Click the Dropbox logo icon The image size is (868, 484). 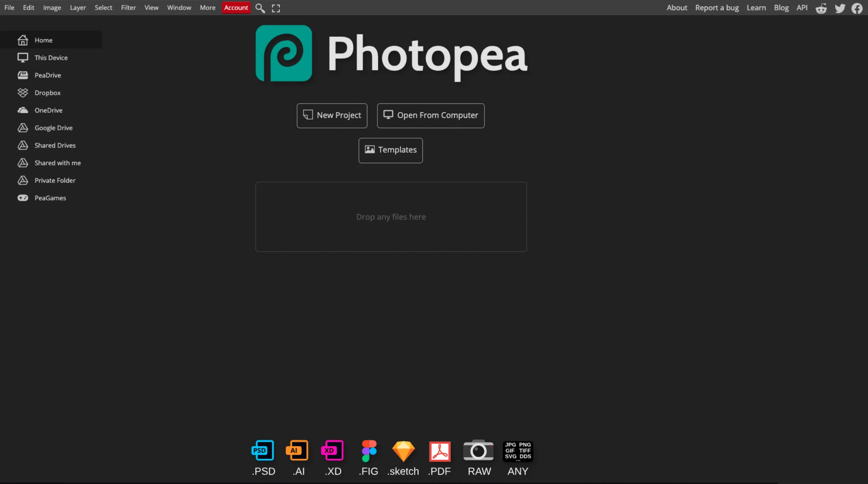[23, 93]
